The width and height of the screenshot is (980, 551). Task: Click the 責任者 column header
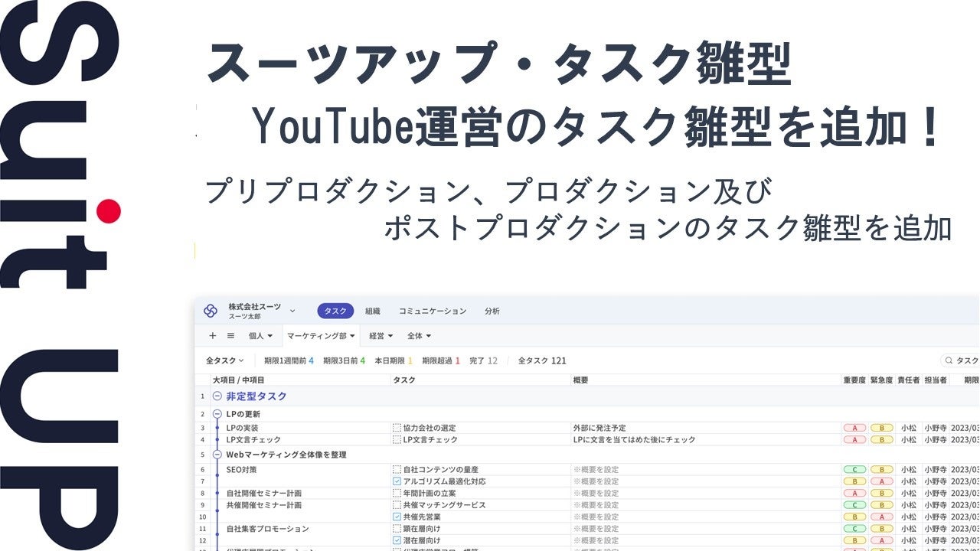pyautogui.click(x=909, y=380)
